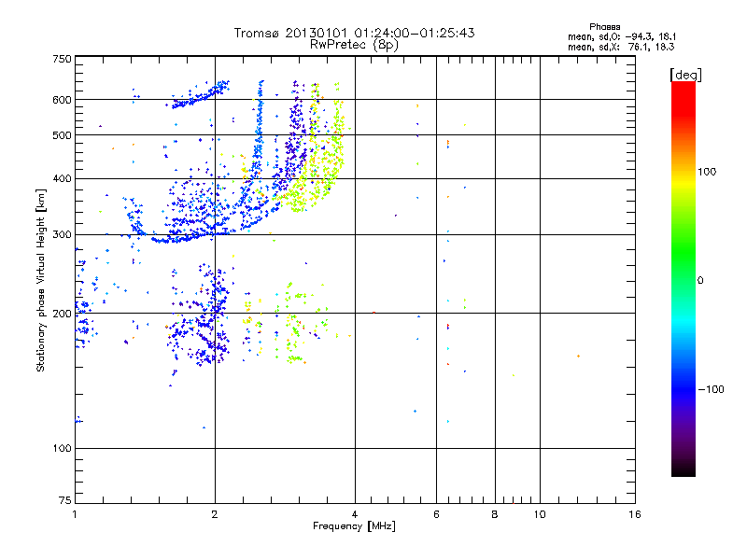Click the y-axis label '400'
The image size is (747, 560).
click(x=62, y=179)
